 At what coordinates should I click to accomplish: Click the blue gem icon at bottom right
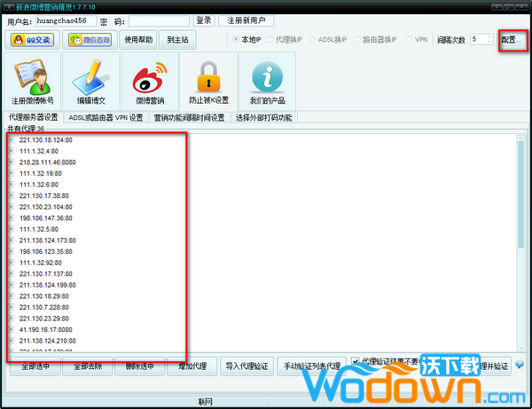coord(520,365)
